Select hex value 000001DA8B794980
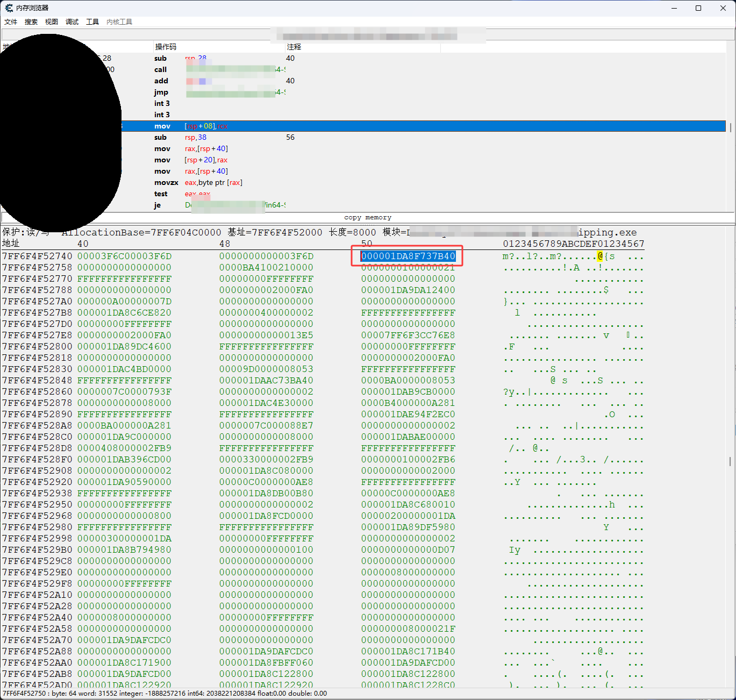Image resolution: width=736 pixels, height=700 pixels. coord(125,550)
